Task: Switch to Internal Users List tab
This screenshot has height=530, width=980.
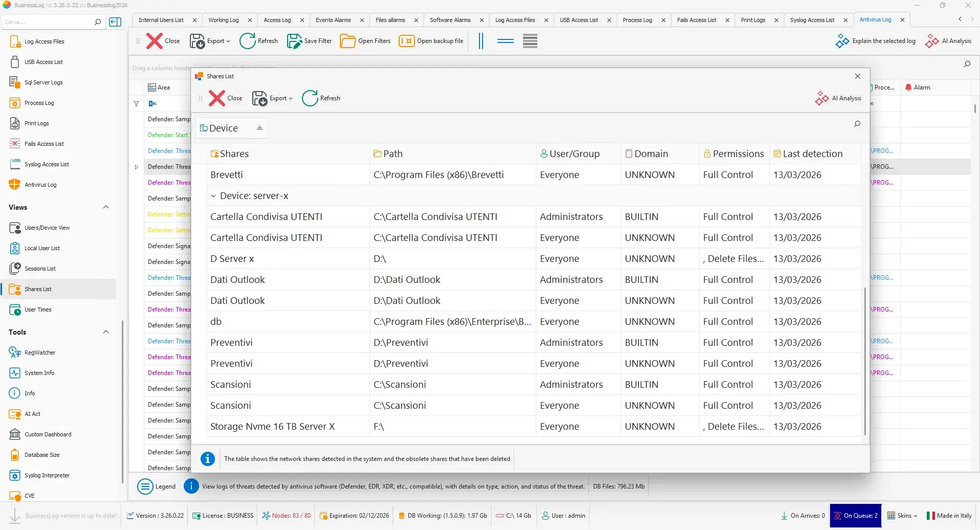Action: tap(161, 20)
